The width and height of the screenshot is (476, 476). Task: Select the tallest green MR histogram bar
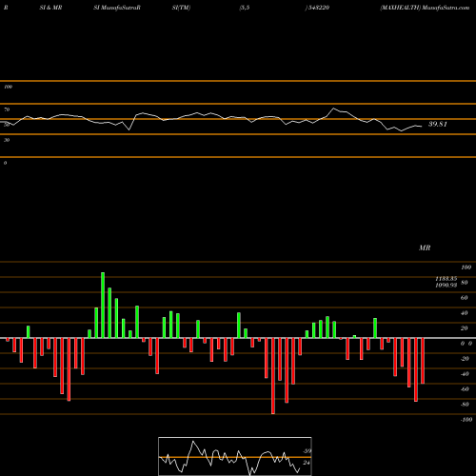point(103,306)
